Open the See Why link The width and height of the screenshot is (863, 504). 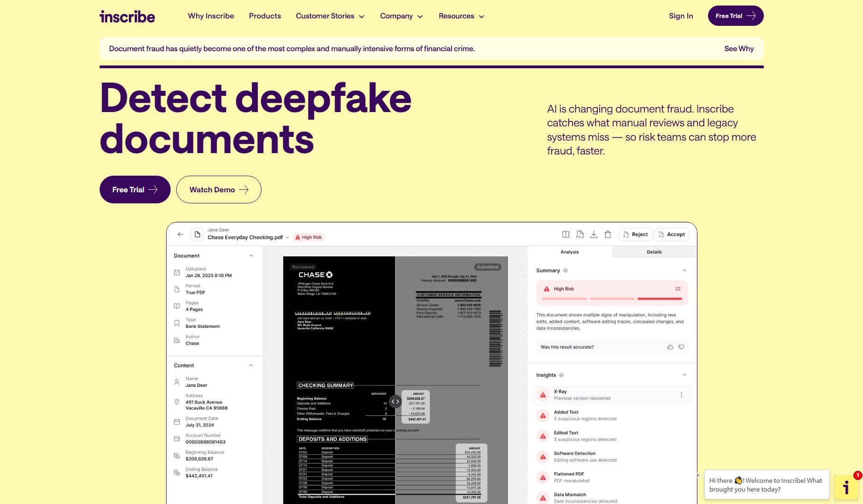point(739,48)
